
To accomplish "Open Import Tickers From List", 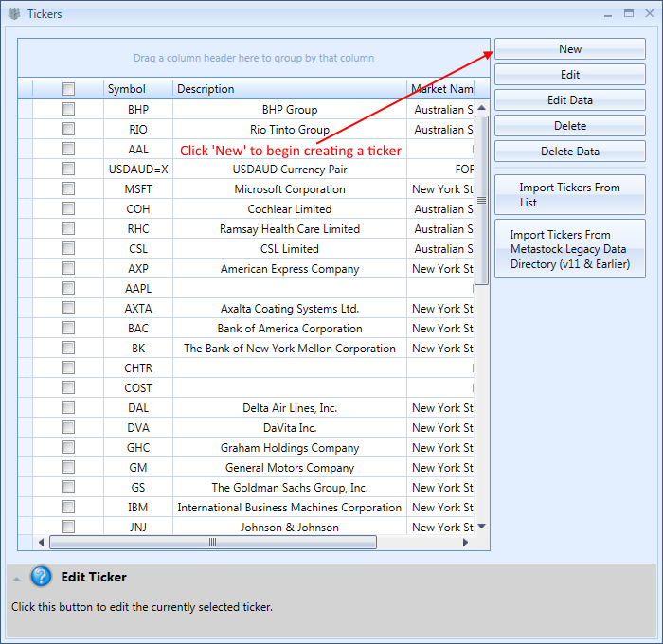I will click(569, 195).
